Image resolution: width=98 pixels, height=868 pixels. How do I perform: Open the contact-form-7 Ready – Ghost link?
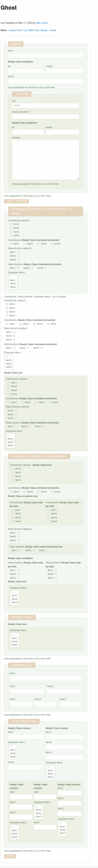(x=33, y=30)
